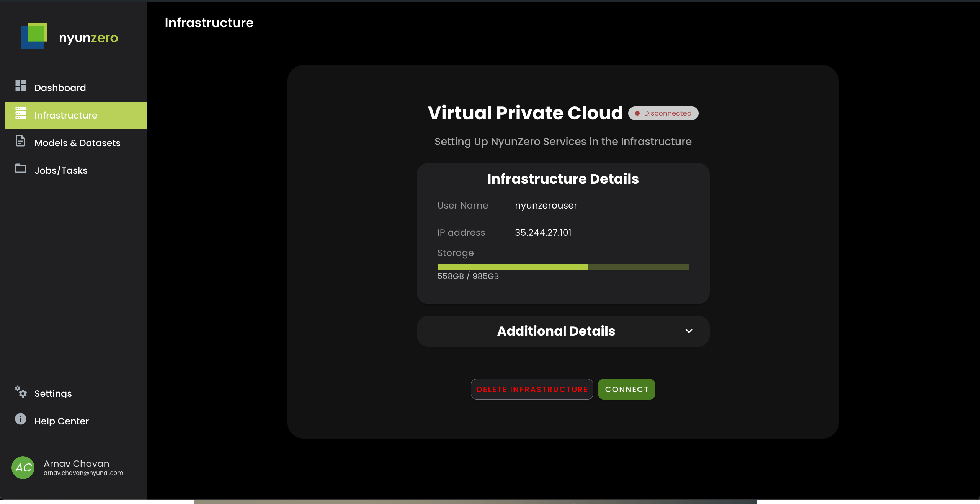Open the Additional Details section header

556,331
